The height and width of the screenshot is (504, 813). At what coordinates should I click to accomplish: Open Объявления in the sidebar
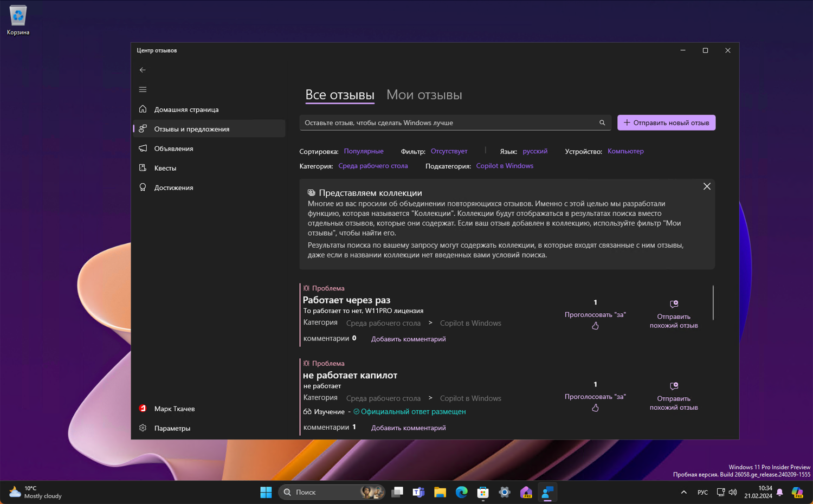209,148
